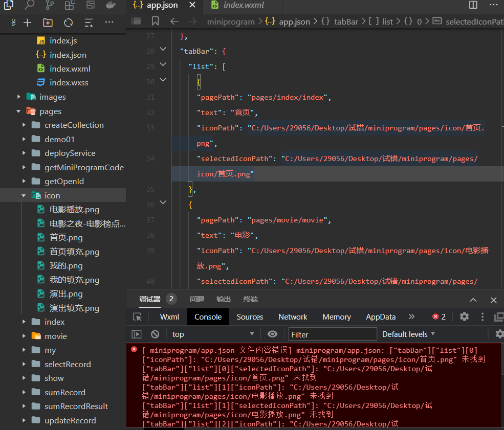The image size is (504, 430).
Task: Fold the tabBar block at line 28
Action: coord(163,49)
